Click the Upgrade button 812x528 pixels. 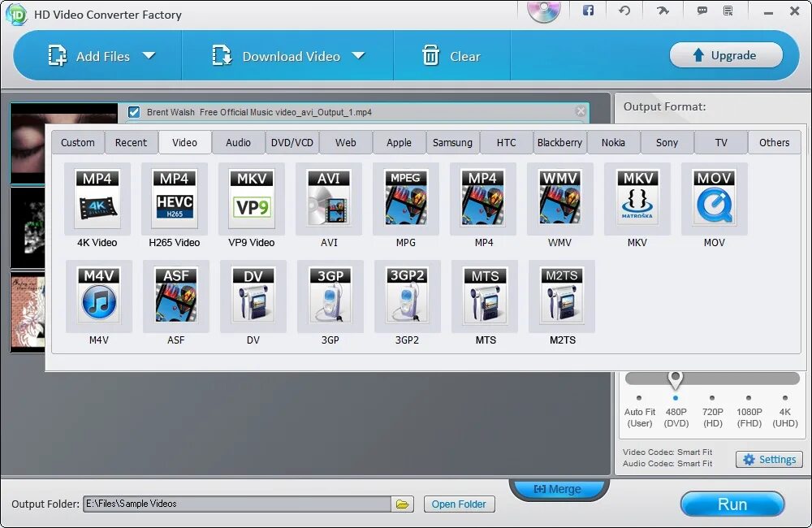point(726,55)
